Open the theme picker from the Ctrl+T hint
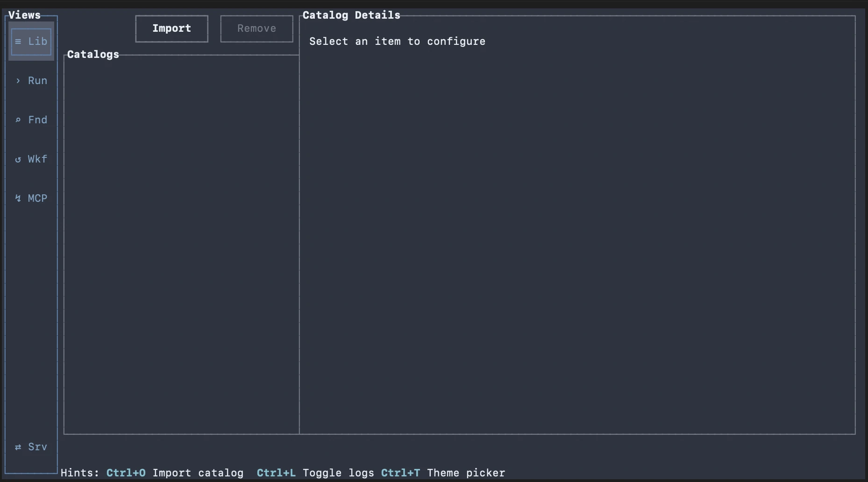Image resolution: width=868 pixels, height=482 pixels. click(x=400, y=473)
